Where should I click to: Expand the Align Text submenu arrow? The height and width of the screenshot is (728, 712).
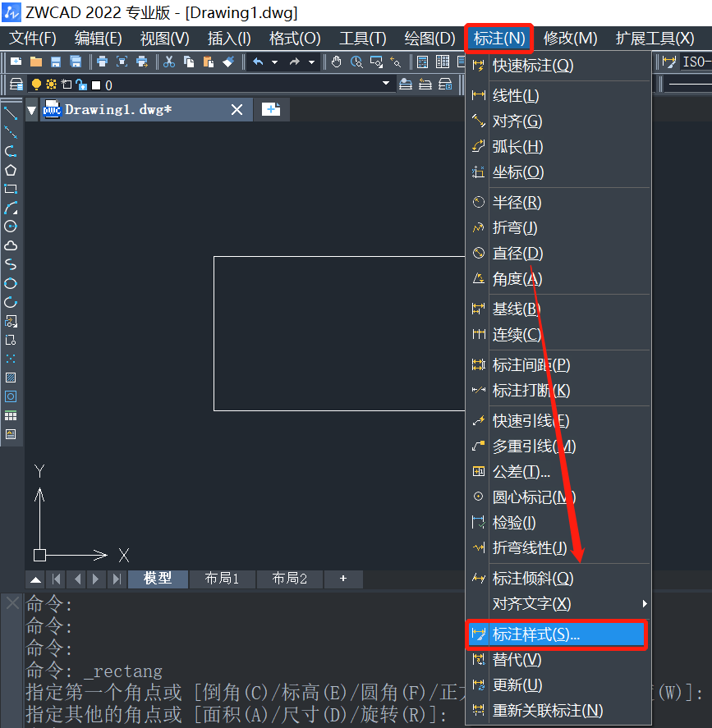click(x=645, y=603)
